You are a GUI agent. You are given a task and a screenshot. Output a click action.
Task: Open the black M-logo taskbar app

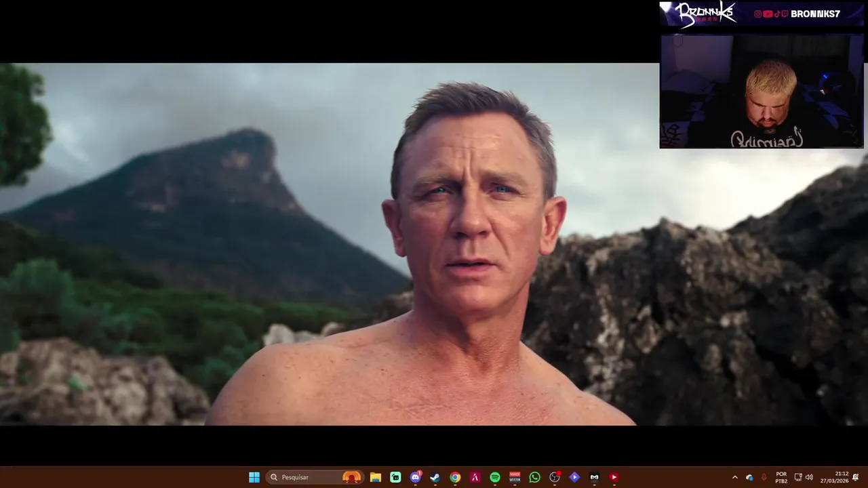(594, 477)
